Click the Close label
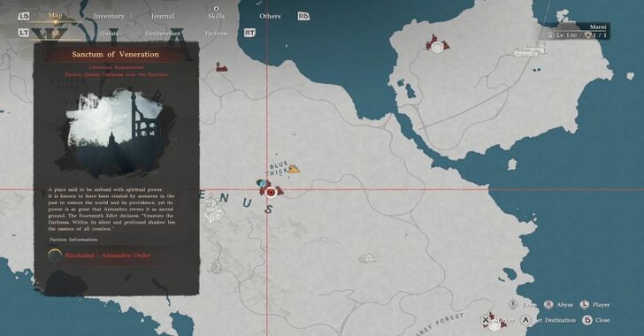The image size is (644, 336). pyautogui.click(x=602, y=320)
